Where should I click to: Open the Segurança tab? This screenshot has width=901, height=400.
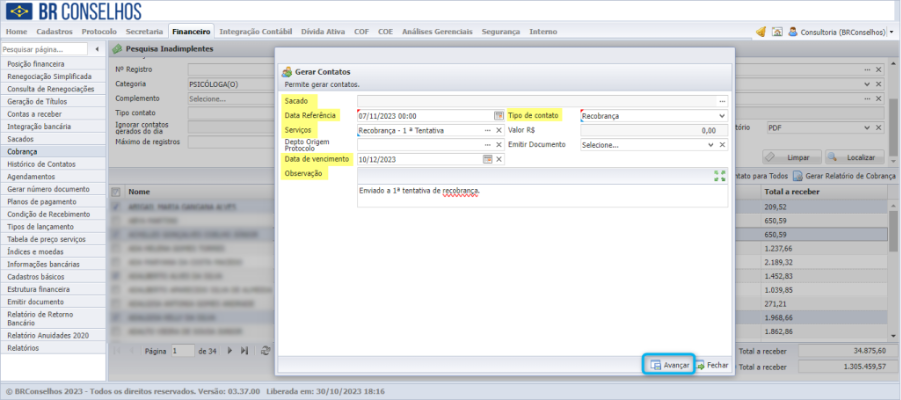[x=500, y=32]
